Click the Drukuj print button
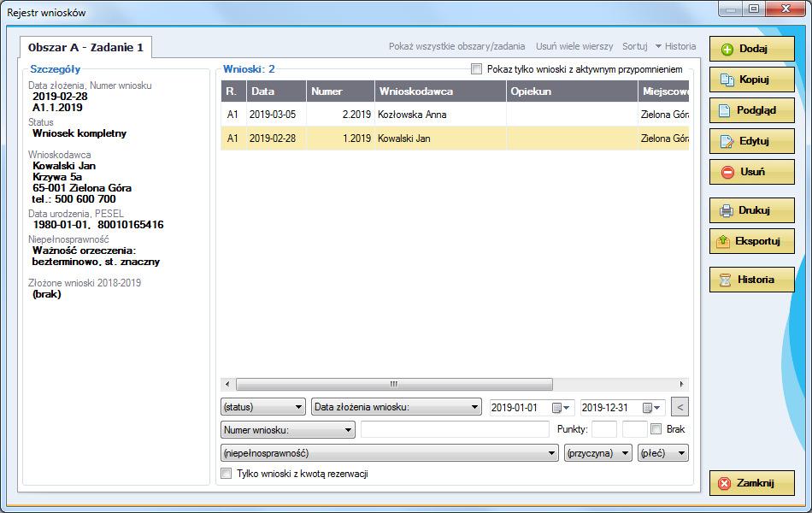The width and height of the screenshot is (812, 513). (751, 210)
